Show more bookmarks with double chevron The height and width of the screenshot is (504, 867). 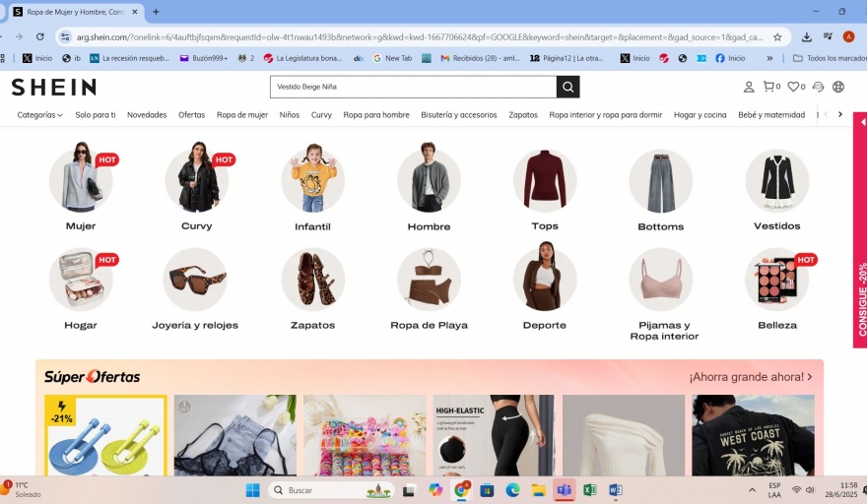tap(769, 58)
